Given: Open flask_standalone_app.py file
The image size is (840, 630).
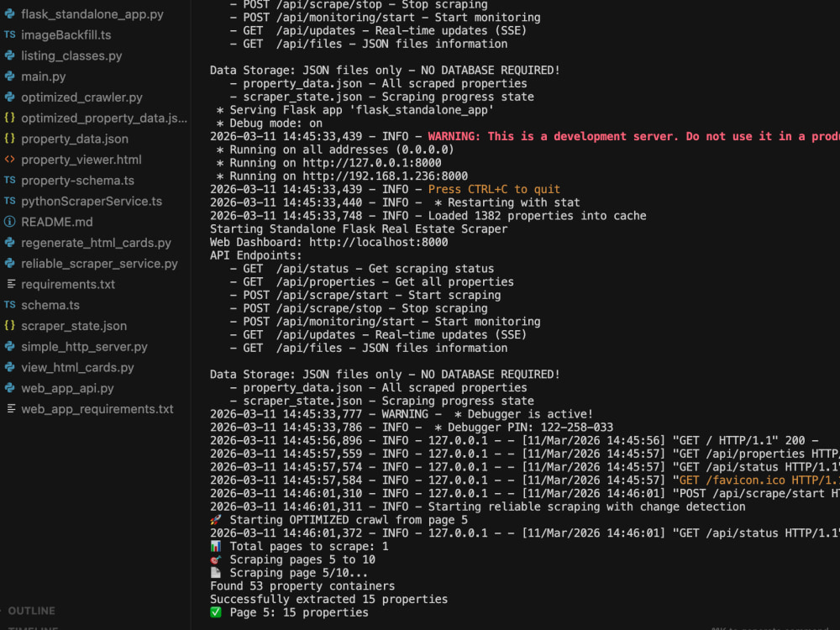Looking at the screenshot, I should pos(92,14).
